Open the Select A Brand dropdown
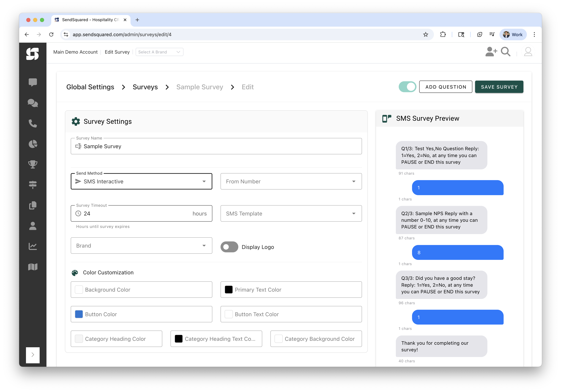Image resolution: width=561 pixels, height=392 pixels. click(x=159, y=52)
